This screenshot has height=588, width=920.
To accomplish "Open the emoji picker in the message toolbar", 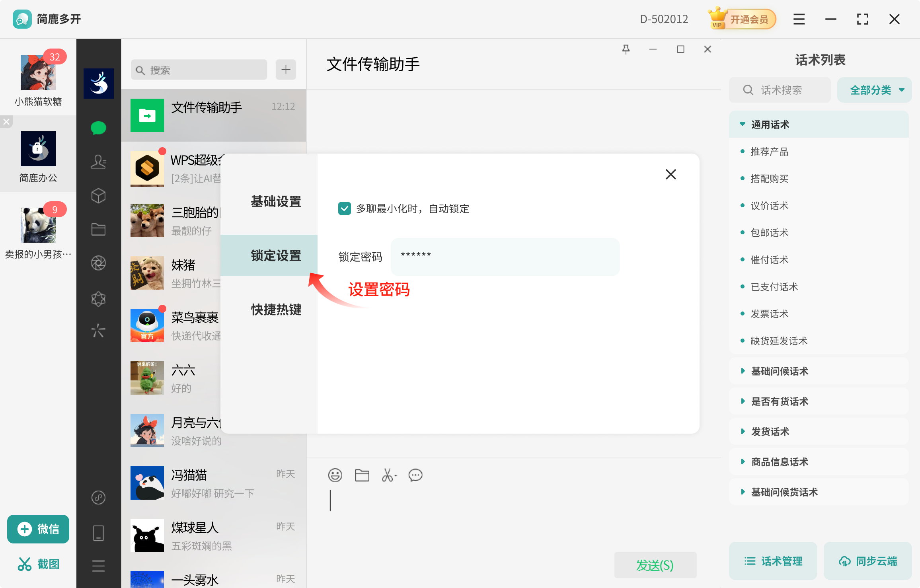I will coord(335,475).
